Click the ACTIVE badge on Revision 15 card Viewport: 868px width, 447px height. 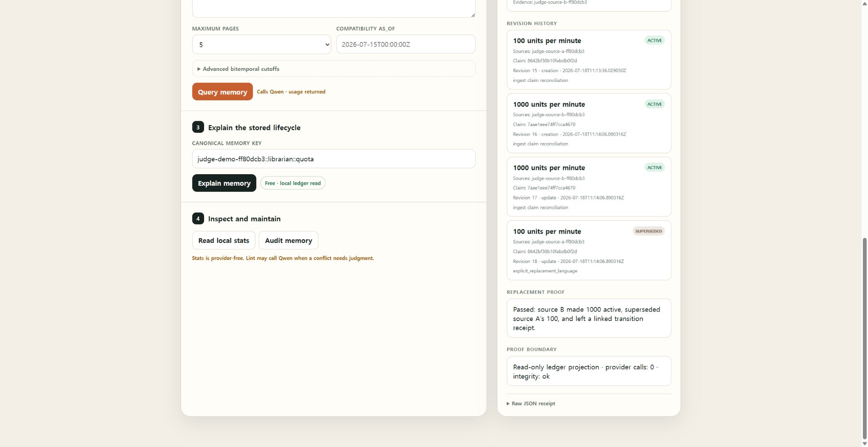pos(654,41)
